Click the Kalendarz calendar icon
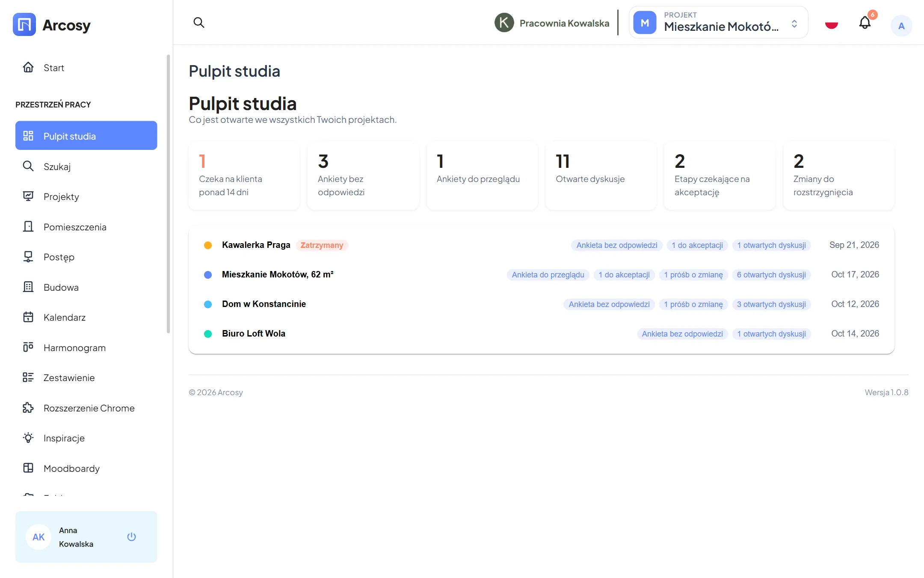Screen dimensions: 924x578 [28, 317]
